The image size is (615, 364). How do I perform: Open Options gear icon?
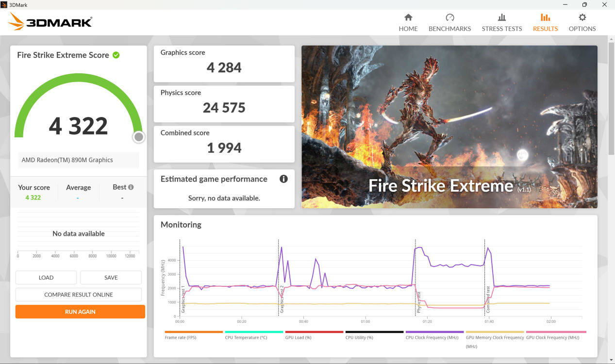[582, 17]
